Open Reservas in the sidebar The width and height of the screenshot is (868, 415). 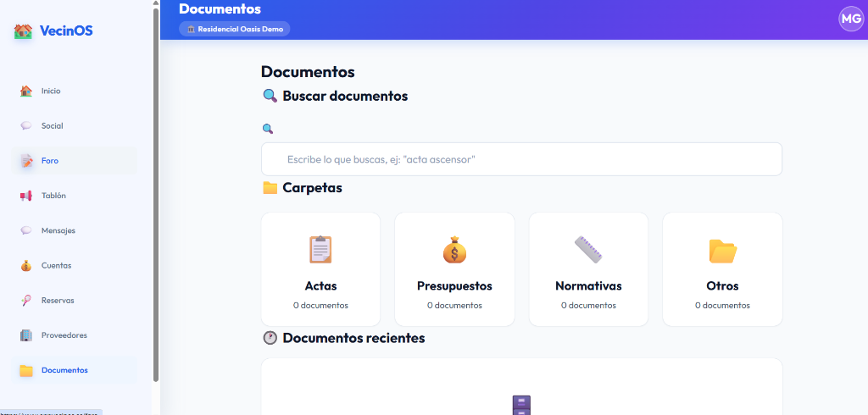tap(75, 301)
